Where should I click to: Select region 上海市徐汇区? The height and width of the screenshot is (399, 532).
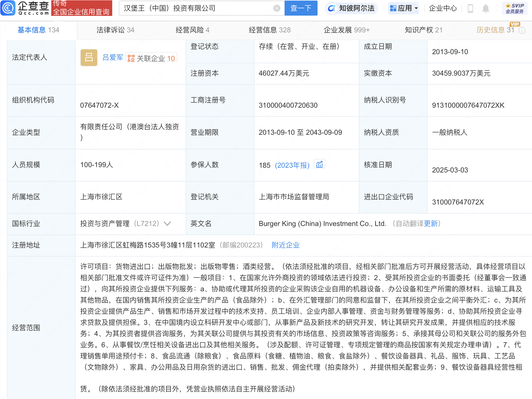101,197
